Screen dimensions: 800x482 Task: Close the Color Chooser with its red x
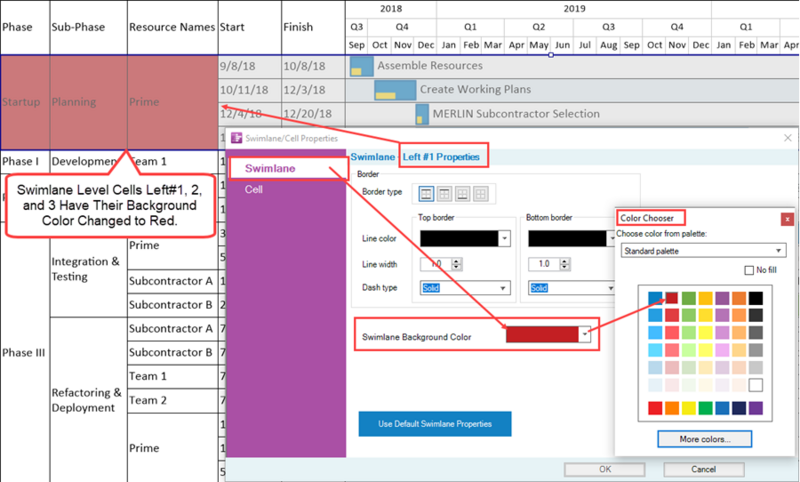pos(787,219)
